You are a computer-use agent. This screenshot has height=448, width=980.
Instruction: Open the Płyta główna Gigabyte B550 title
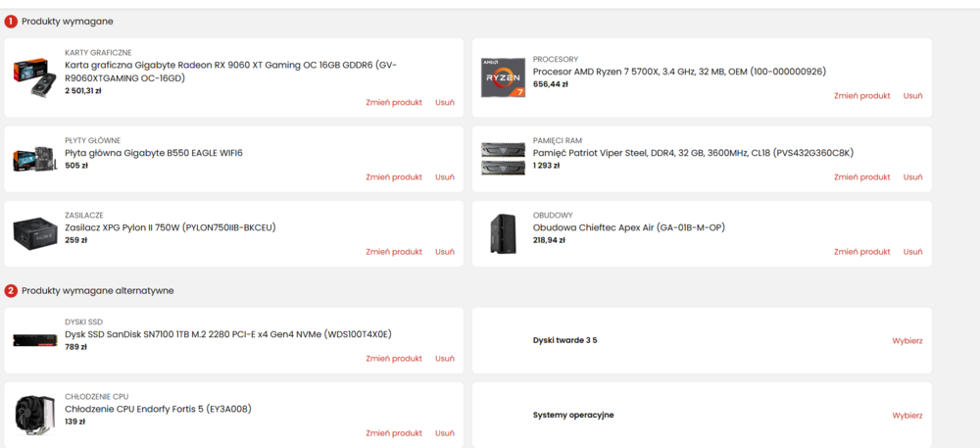click(x=154, y=153)
